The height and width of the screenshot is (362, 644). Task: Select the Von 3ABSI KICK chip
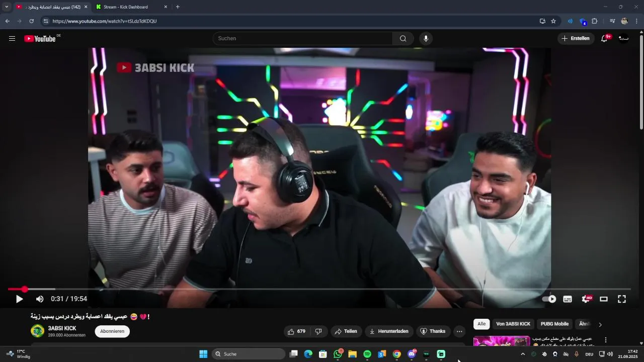point(513,324)
